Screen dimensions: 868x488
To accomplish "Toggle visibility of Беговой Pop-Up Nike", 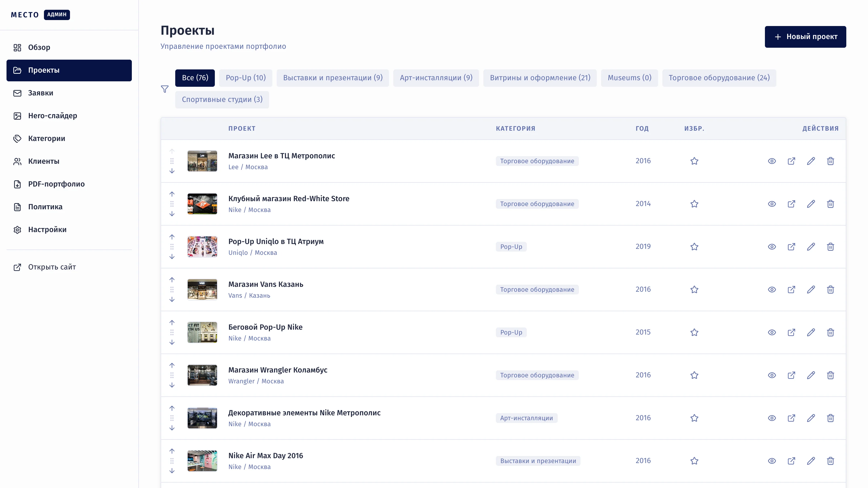I will [772, 332].
